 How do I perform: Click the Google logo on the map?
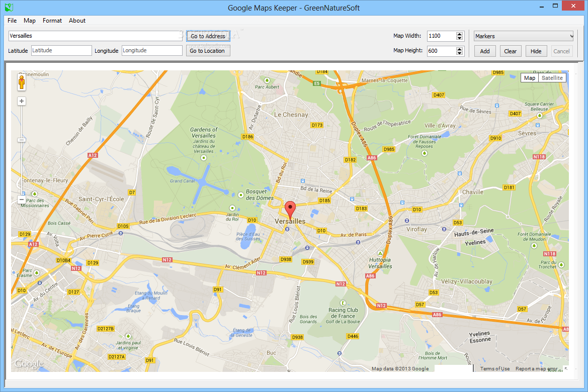[29, 364]
